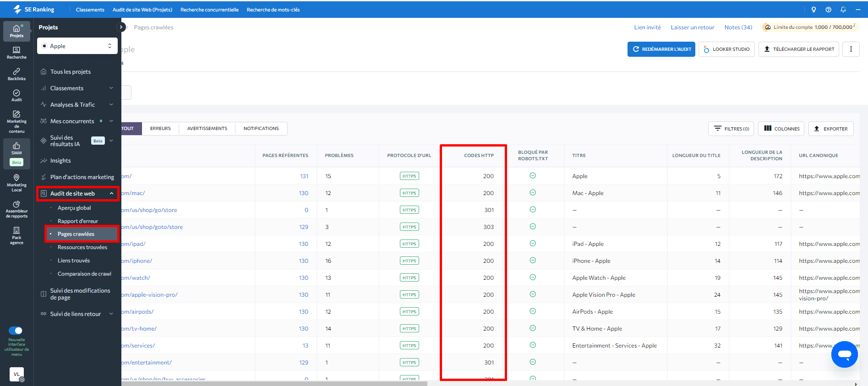Open the Filtres (0) button
Viewport: 868px width, 386px height.
click(x=731, y=129)
